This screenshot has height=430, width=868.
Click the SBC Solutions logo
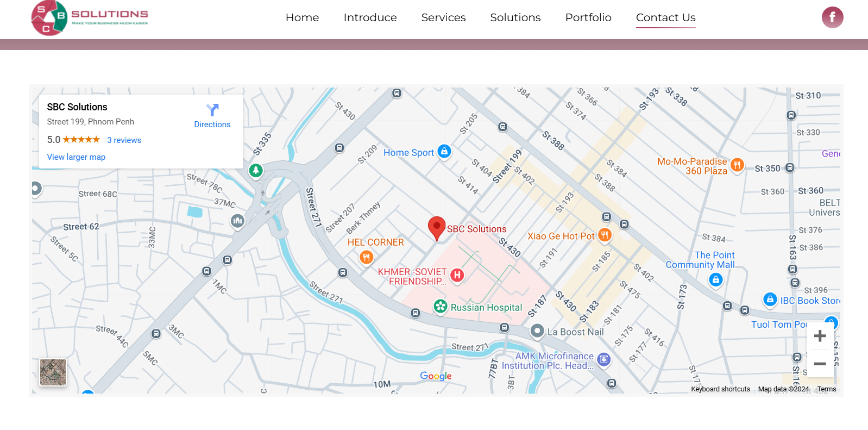pyautogui.click(x=90, y=18)
